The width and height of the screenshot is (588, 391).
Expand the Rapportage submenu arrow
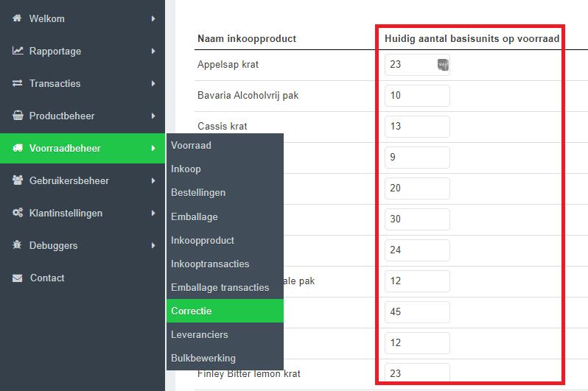[x=153, y=51]
